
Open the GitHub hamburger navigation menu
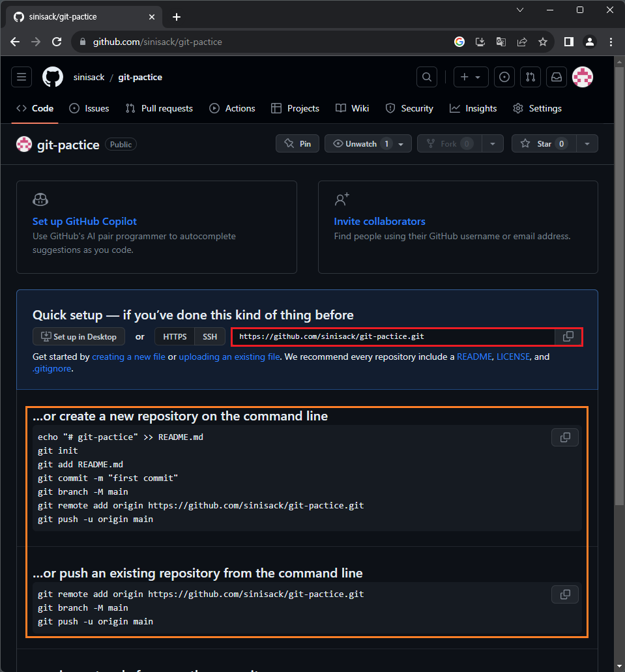coord(22,77)
